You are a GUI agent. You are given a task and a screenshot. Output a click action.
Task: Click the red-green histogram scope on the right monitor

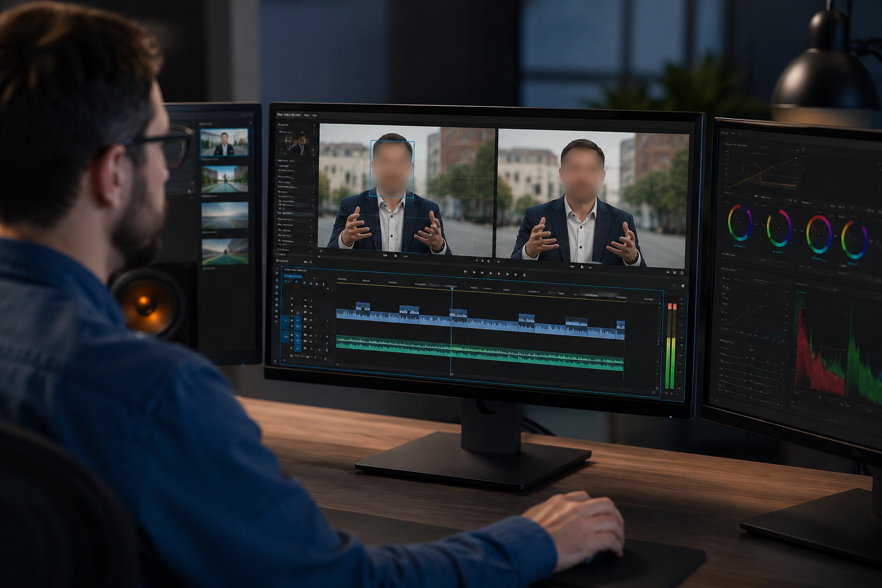coord(840,346)
